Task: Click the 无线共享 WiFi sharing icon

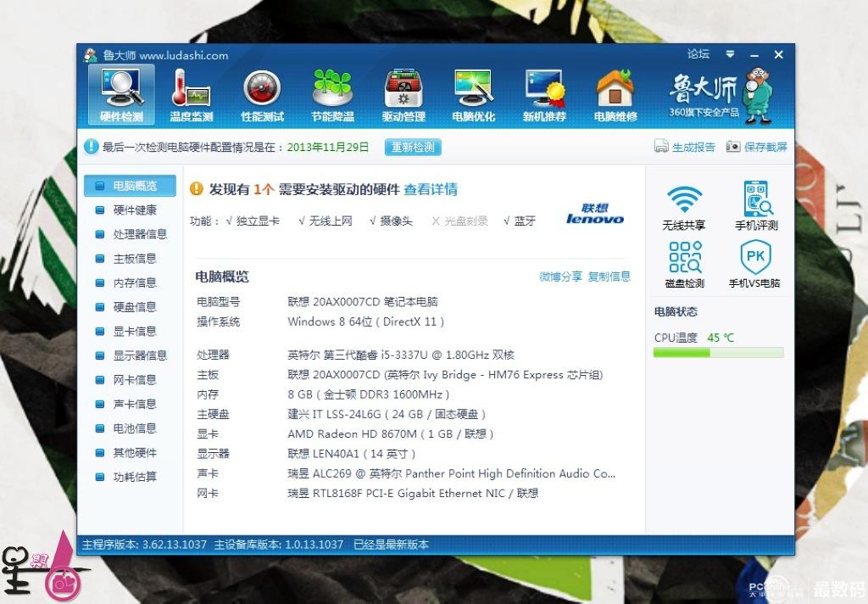Action: [x=684, y=199]
